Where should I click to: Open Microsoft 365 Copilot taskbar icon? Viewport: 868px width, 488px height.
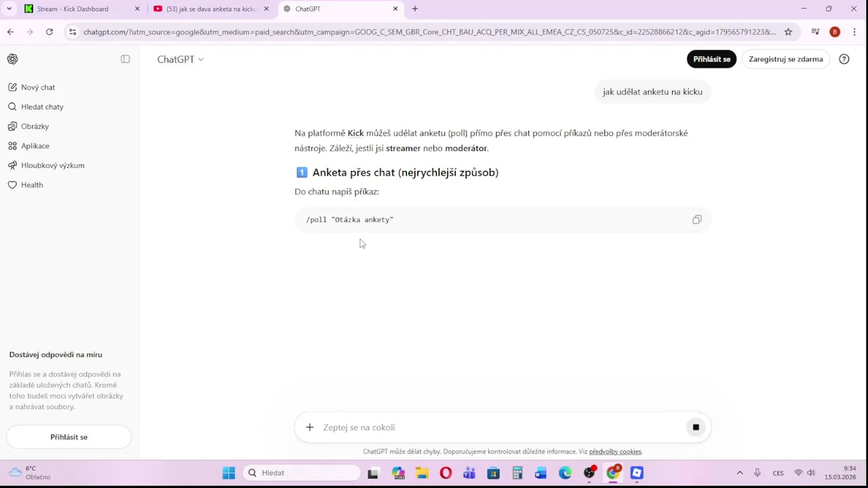(x=398, y=473)
